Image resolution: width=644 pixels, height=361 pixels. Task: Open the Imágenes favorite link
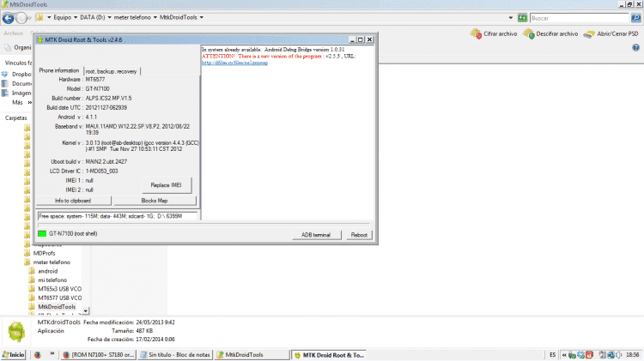click(16, 93)
